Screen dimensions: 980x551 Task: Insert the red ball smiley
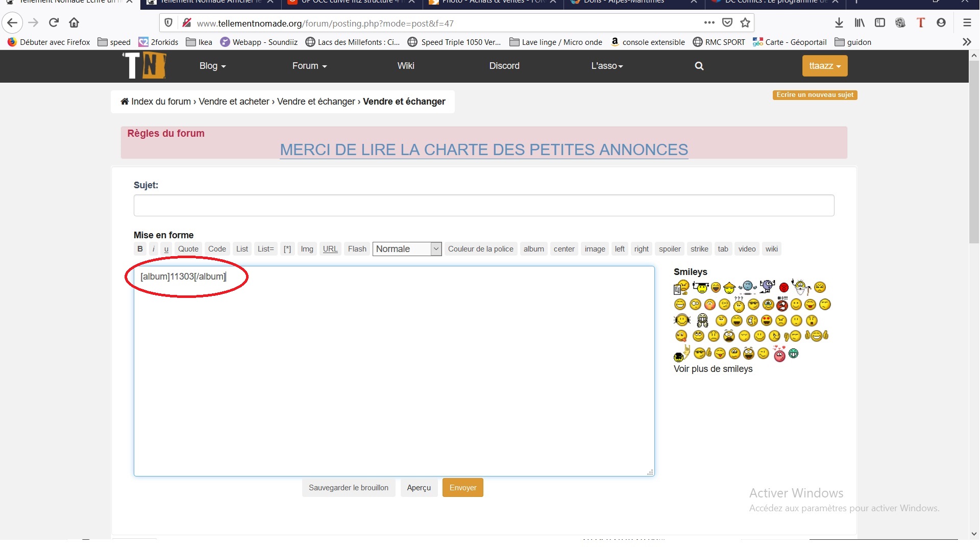pos(784,288)
